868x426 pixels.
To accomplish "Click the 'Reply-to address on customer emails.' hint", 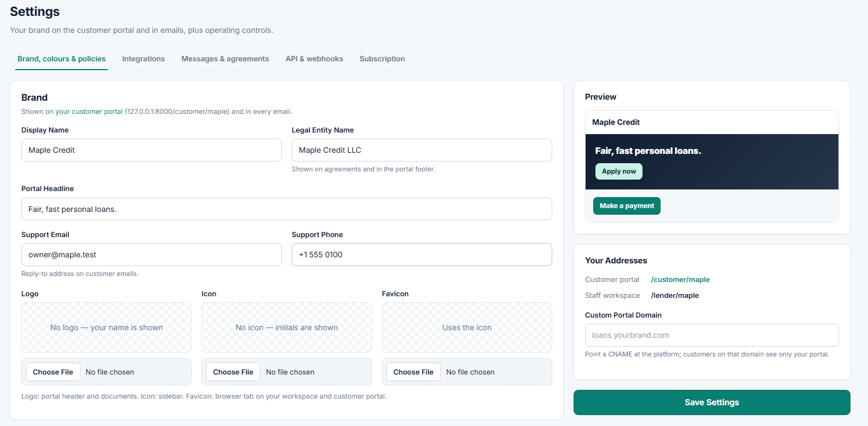I will pos(80,274).
